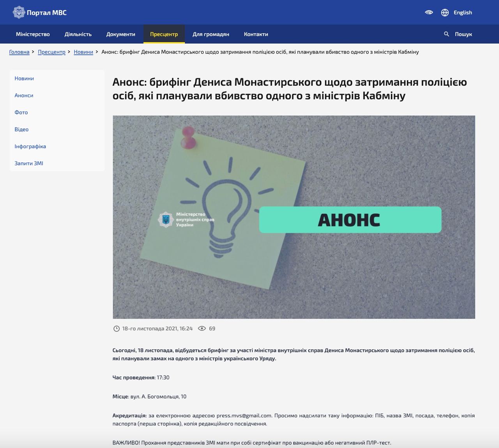499x448 pixels.
Task: Click the Час проведення 17:30 line
Action: click(x=141, y=377)
